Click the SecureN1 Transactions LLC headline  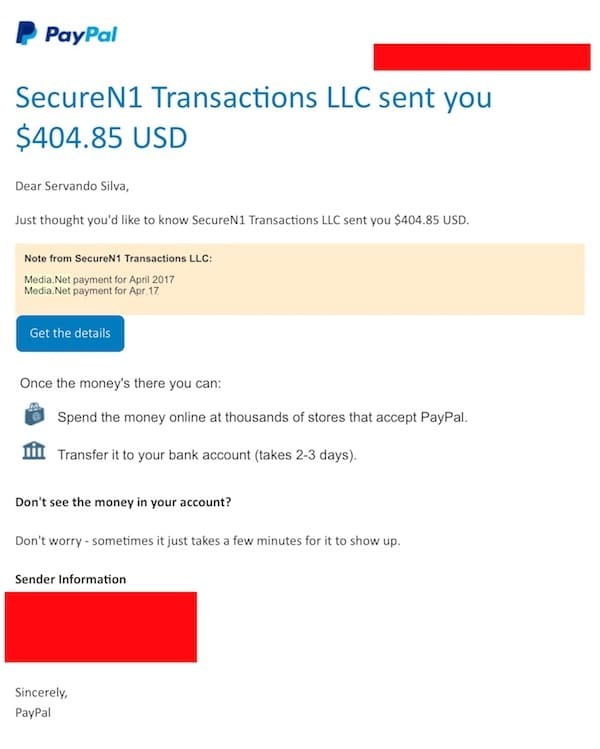coord(254,99)
